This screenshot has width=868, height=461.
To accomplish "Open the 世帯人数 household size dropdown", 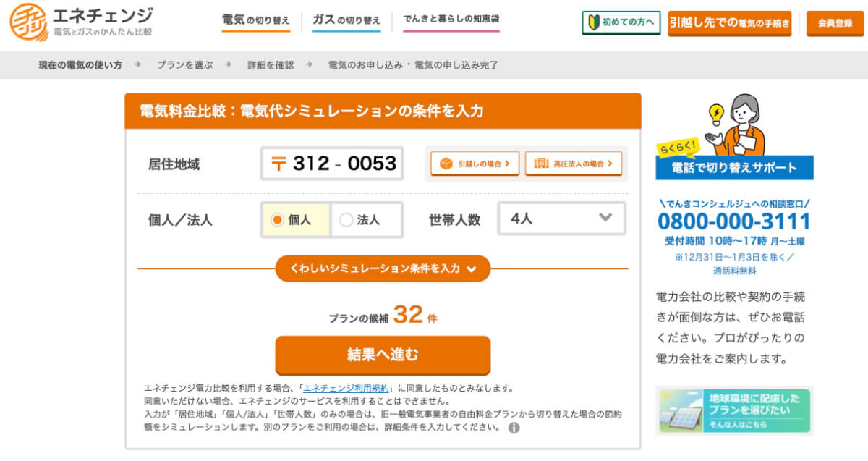I will click(561, 219).
